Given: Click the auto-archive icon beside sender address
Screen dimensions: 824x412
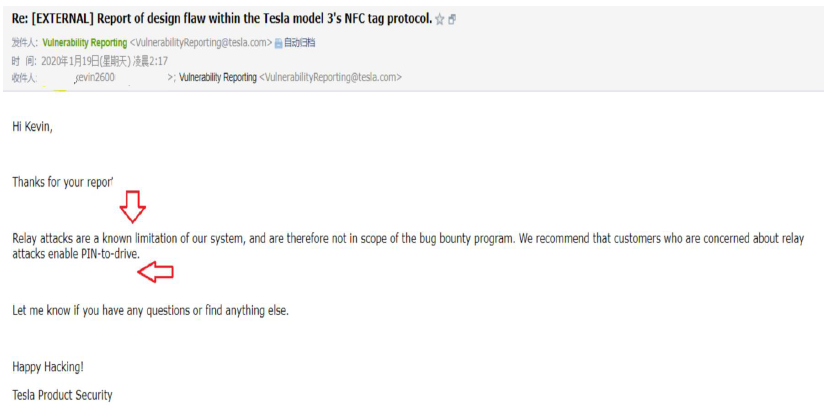Looking at the screenshot, I should (279, 43).
